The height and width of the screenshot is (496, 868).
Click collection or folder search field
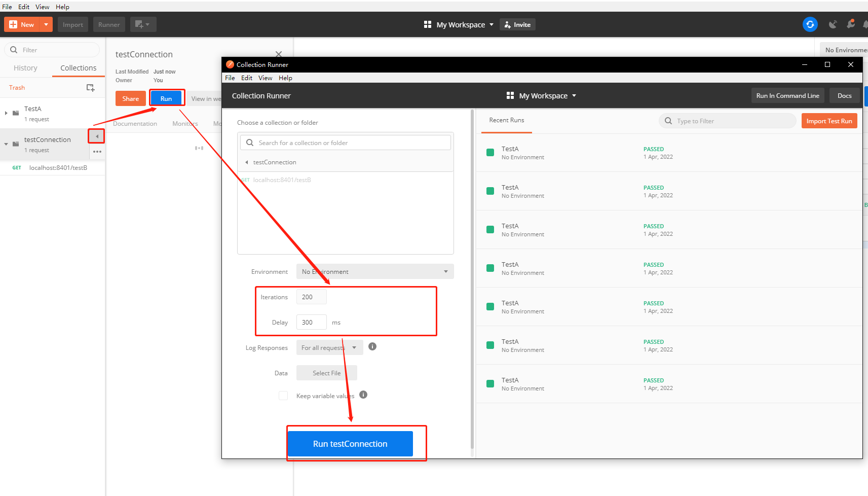coord(346,143)
